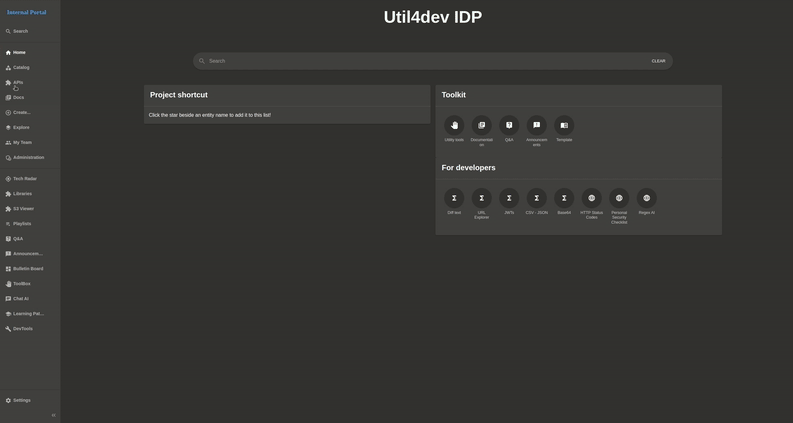Image resolution: width=793 pixels, height=423 pixels.
Task: Open Tech Radar from the sidebar
Action: coord(24,179)
